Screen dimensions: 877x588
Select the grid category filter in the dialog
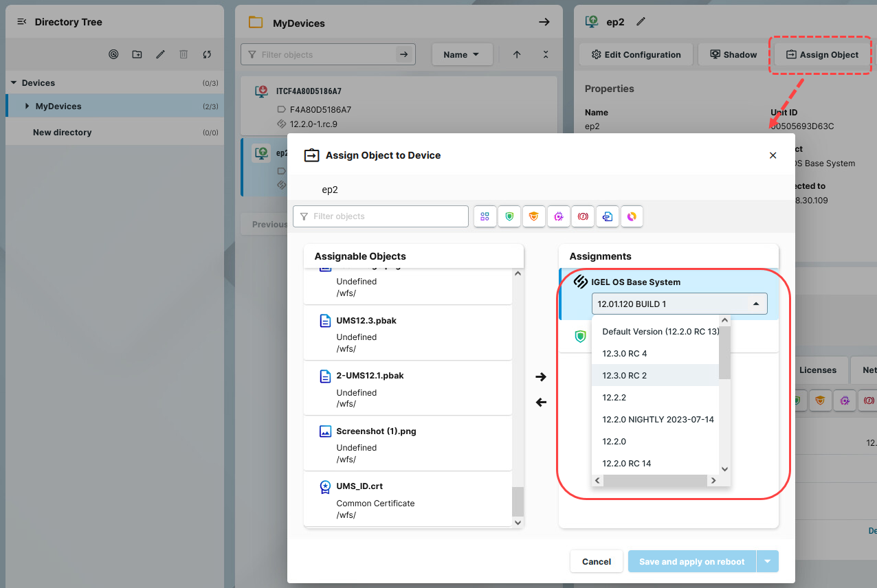tap(485, 216)
